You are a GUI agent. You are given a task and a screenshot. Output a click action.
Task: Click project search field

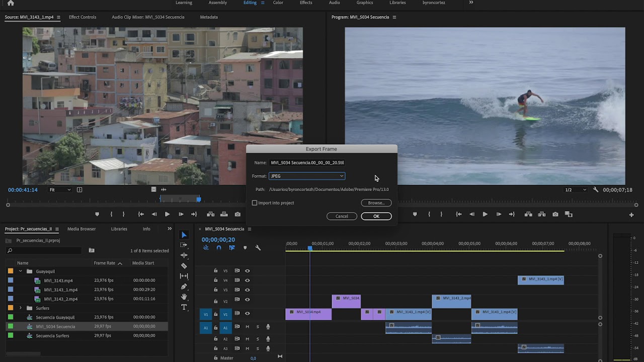click(x=43, y=250)
